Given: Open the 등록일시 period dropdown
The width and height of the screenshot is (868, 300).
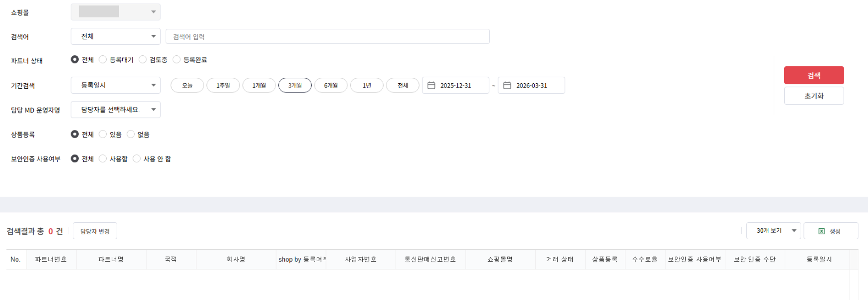Looking at the screenshot, I should [115, 85].
